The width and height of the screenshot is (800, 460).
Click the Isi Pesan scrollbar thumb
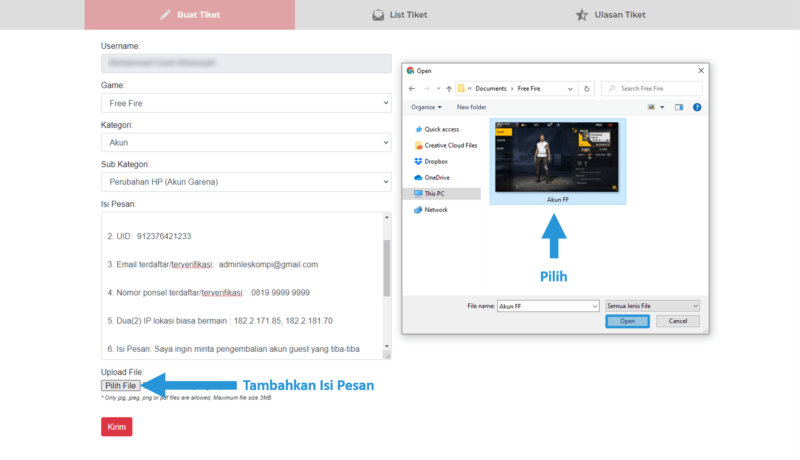coord(387,268)
